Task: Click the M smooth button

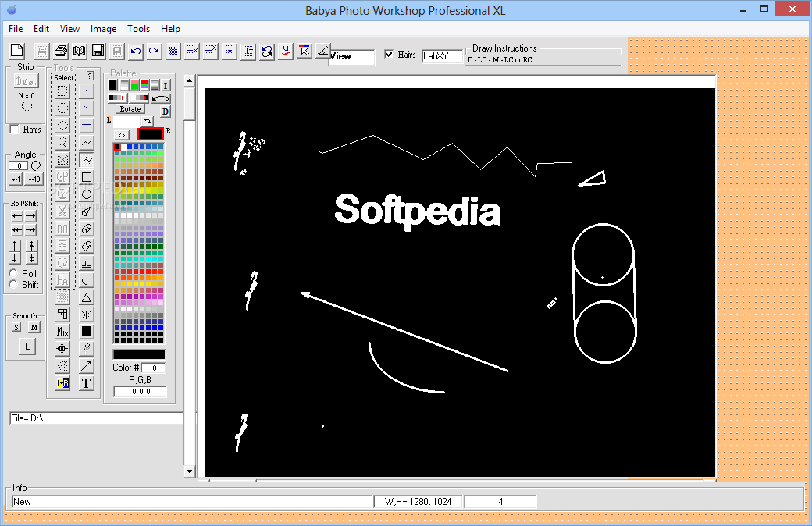Action: (34, 327)
